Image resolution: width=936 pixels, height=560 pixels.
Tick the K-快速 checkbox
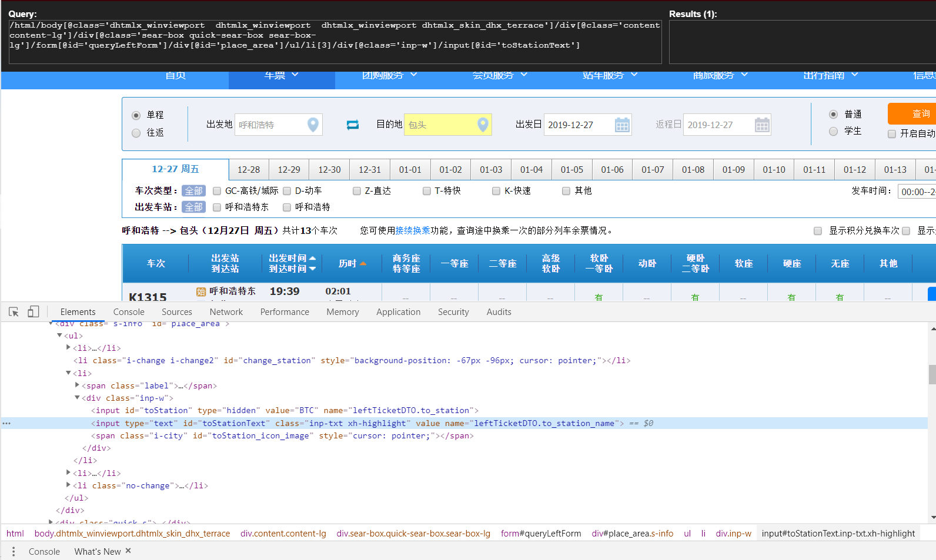(x=496, y=191)
